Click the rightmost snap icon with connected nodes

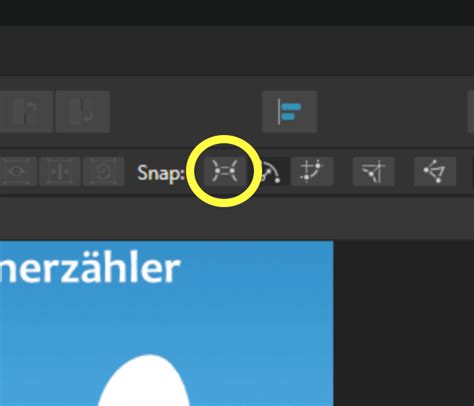coord(435,171)
